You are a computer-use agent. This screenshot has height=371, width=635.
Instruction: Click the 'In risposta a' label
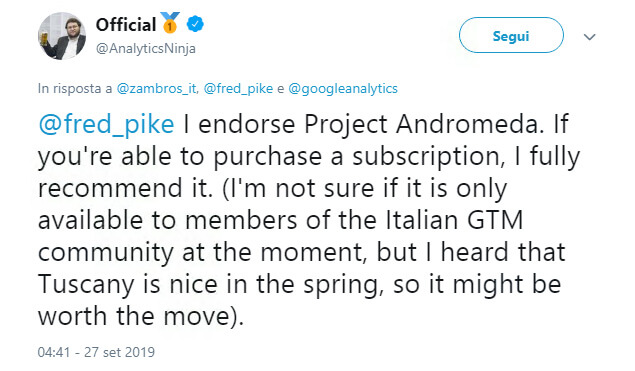(75, 88)
